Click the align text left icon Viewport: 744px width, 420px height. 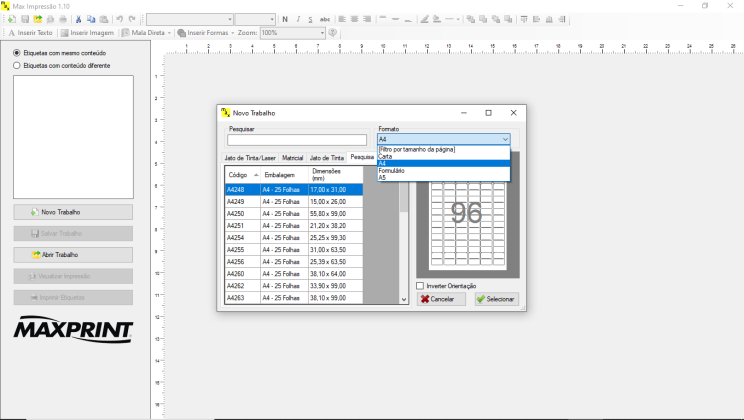click(x=342, y=19)
